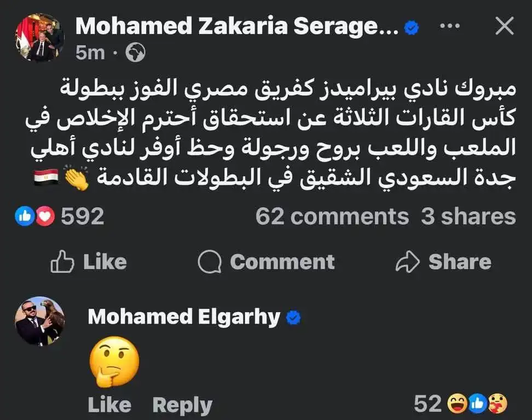Image resolution: width=532 pixels, height=420 pixels.
Task: Click the post author's profile picture
Action: [x=39, y=38]
